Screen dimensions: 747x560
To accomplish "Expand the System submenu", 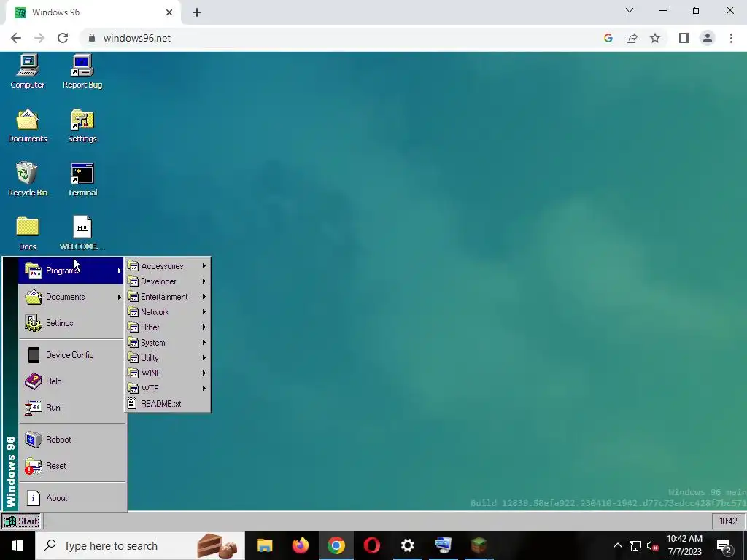I will point(167,343).
